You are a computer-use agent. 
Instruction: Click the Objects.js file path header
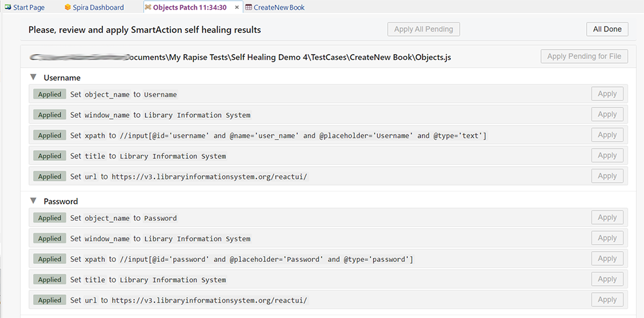click(x=240, y=57)
